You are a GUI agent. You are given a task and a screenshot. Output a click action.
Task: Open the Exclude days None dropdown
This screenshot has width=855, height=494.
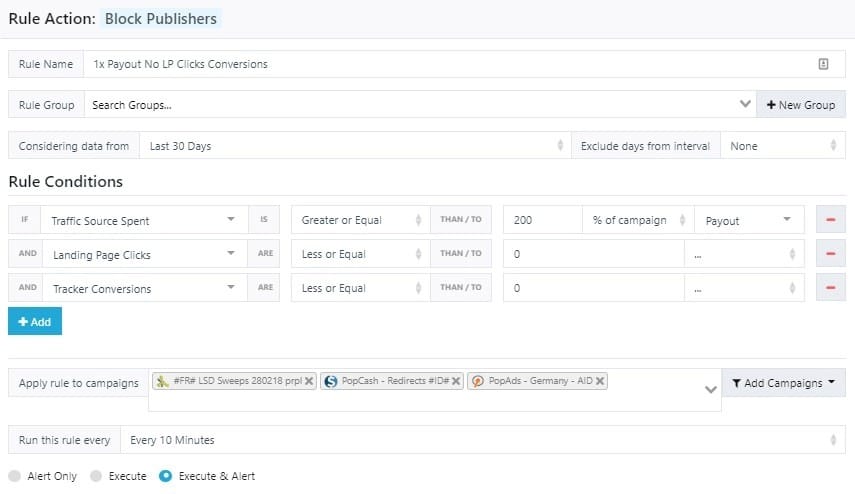[x=782, y=146]
